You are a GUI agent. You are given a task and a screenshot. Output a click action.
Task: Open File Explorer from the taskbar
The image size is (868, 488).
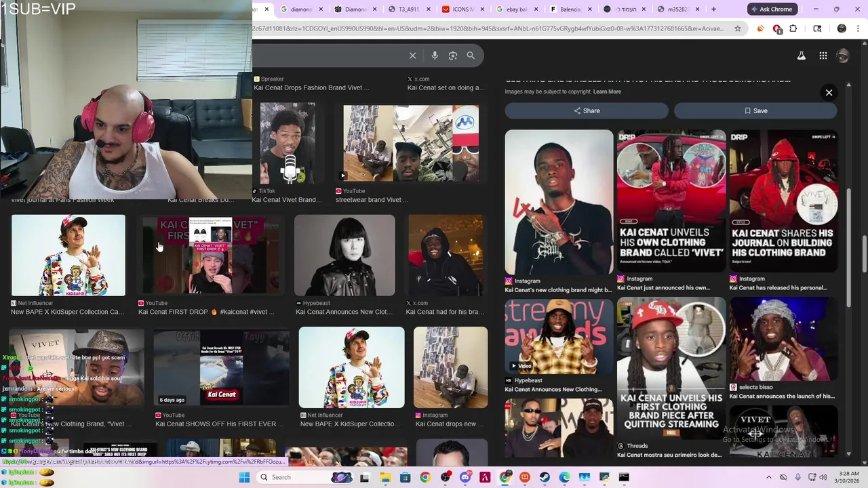(384, 477)
